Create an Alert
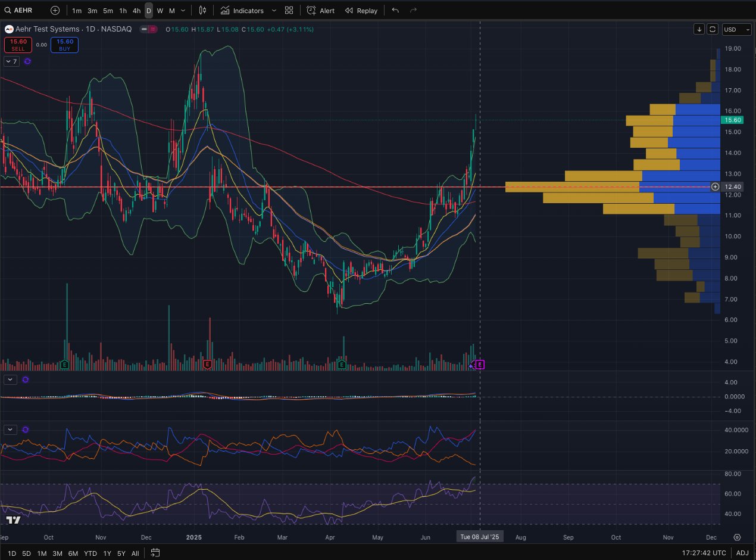756x560 pixels. (321, 11)
